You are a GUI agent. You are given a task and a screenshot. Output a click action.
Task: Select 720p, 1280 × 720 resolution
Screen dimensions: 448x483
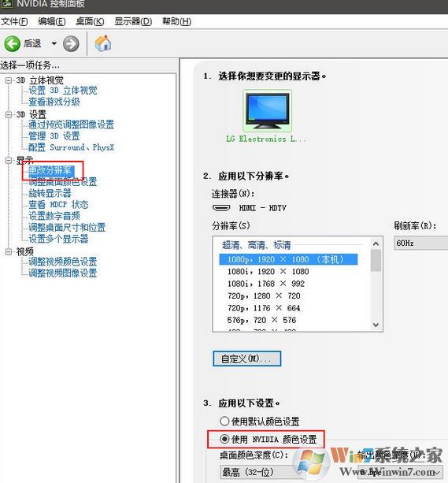[264, 296]
